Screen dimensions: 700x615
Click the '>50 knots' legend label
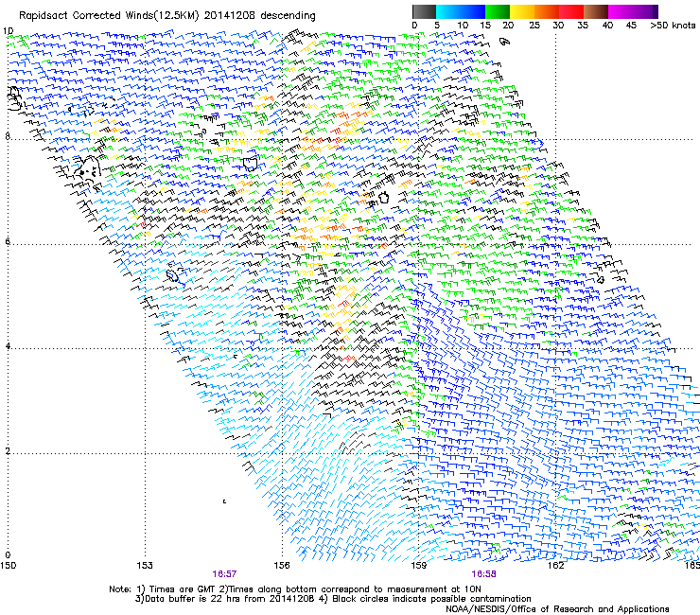pos(673,26)
